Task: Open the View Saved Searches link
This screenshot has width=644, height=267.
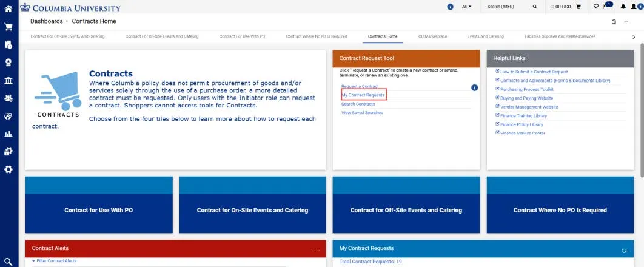Action: click(x=362, y=112)
